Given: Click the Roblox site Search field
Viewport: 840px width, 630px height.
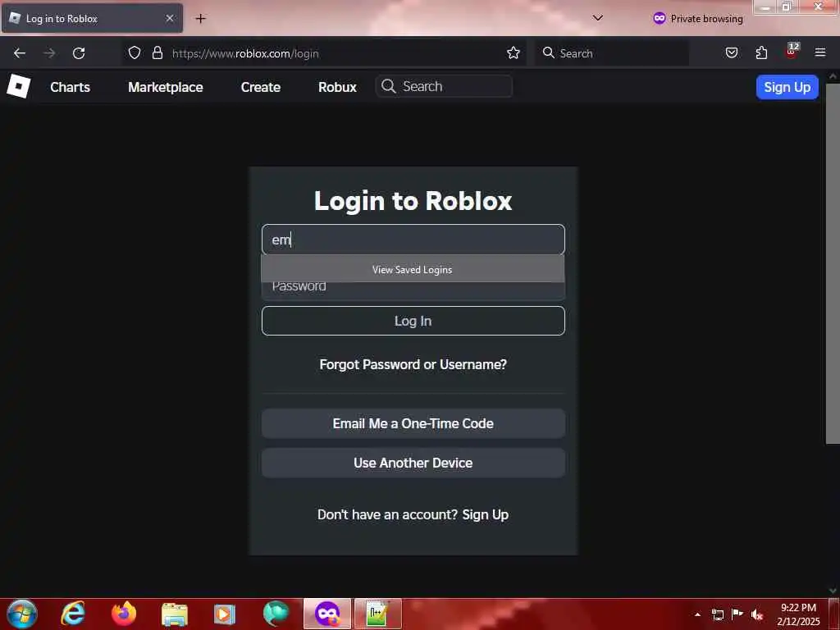Looking at the screenshot, I should click(x=444, y=86).
